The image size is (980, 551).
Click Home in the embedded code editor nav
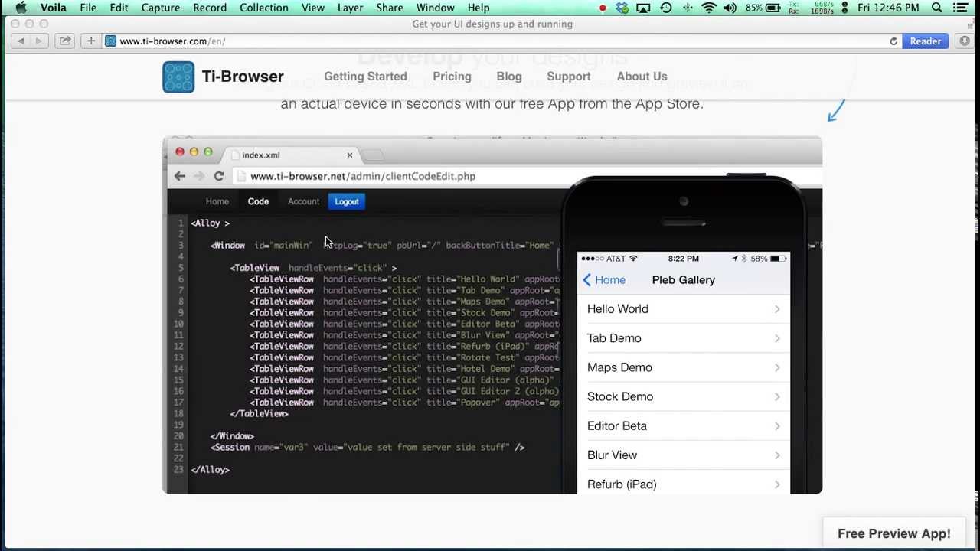click(217, 201)
